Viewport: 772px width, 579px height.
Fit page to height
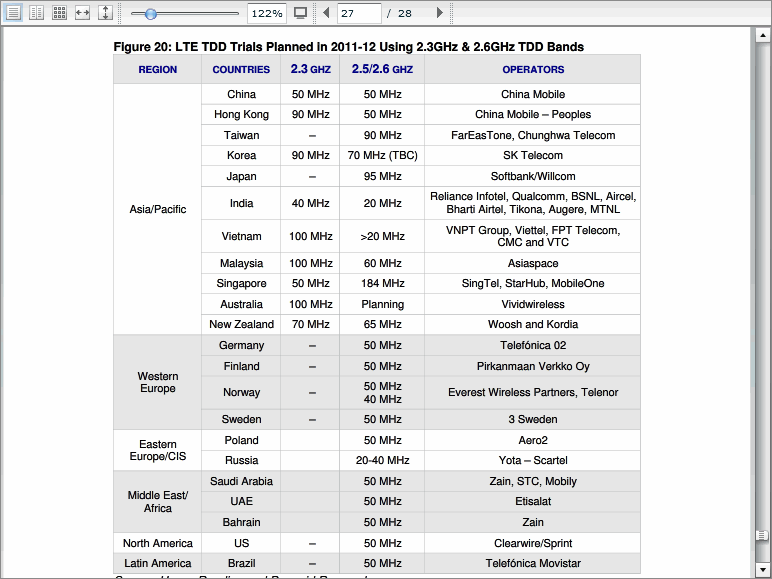click(x=105, y=12)
